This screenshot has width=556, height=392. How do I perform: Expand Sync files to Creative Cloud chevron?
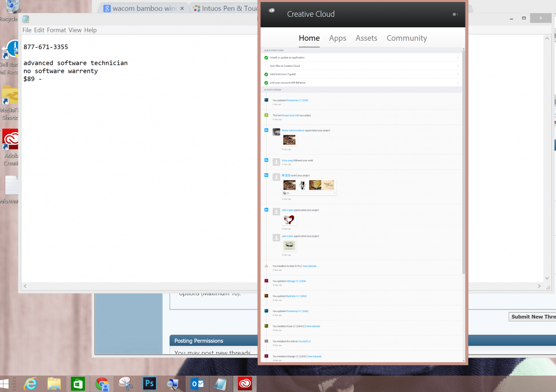coord(458,66)
